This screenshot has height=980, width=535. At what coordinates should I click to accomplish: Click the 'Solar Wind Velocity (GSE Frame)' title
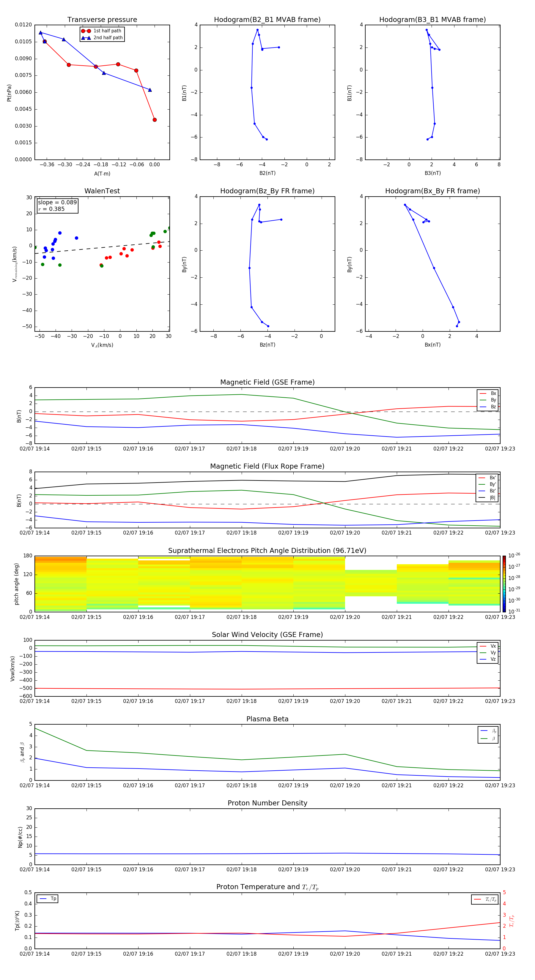(x=267, y=635)
